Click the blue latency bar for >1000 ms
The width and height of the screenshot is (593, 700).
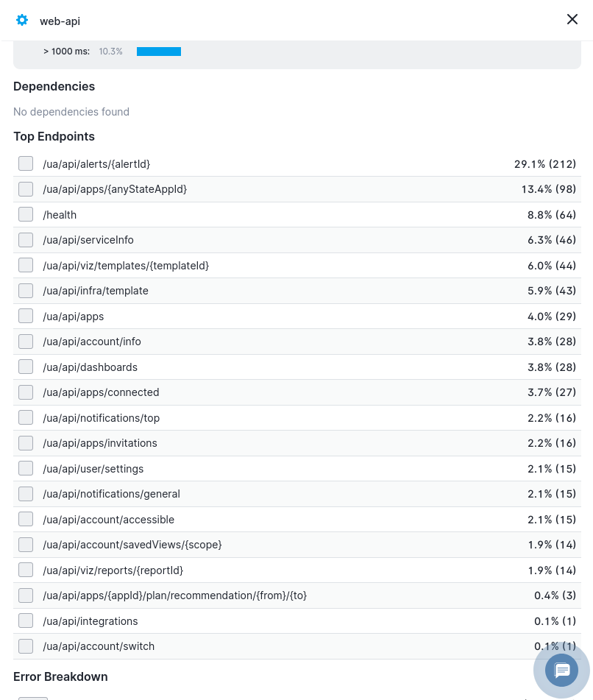click(158, 52)
